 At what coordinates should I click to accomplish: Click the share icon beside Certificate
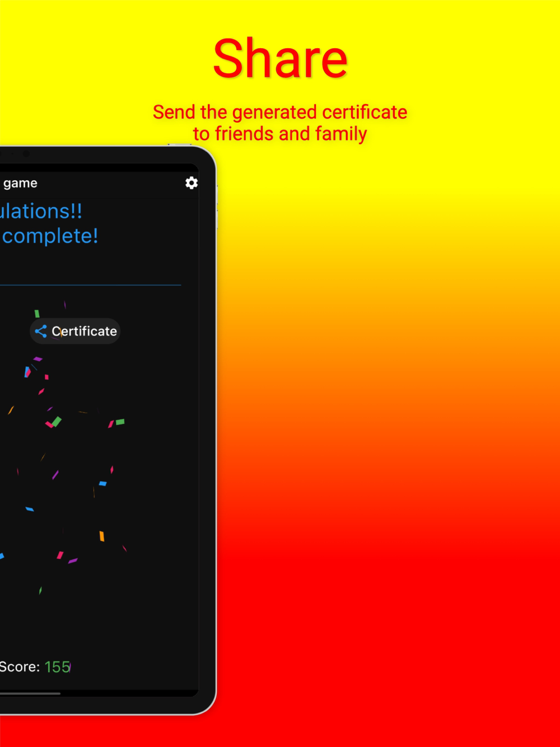41,332
